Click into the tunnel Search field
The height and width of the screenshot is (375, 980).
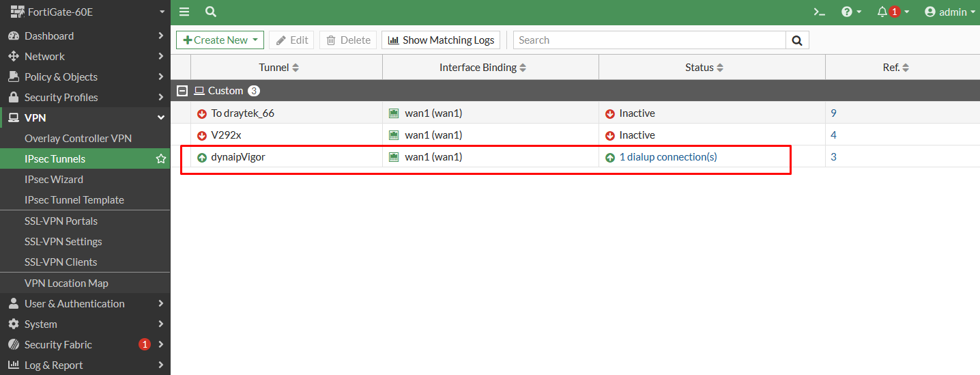[649, 40]
